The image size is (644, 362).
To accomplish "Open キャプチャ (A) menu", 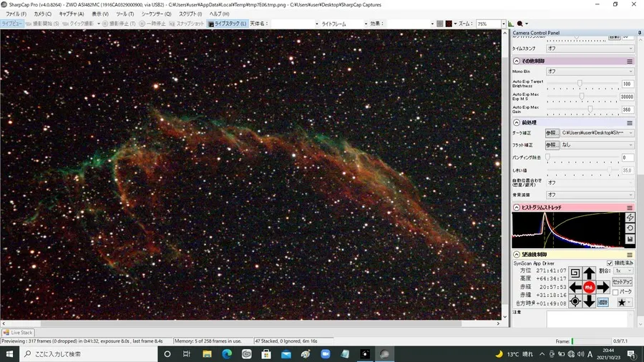I will [72, 14].
